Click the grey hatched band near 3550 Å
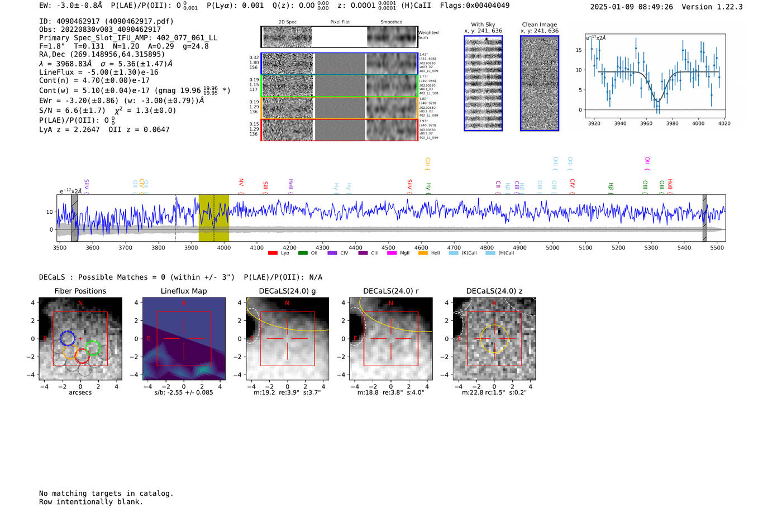Screen dimensions: 782x532 tap(74, 218)
